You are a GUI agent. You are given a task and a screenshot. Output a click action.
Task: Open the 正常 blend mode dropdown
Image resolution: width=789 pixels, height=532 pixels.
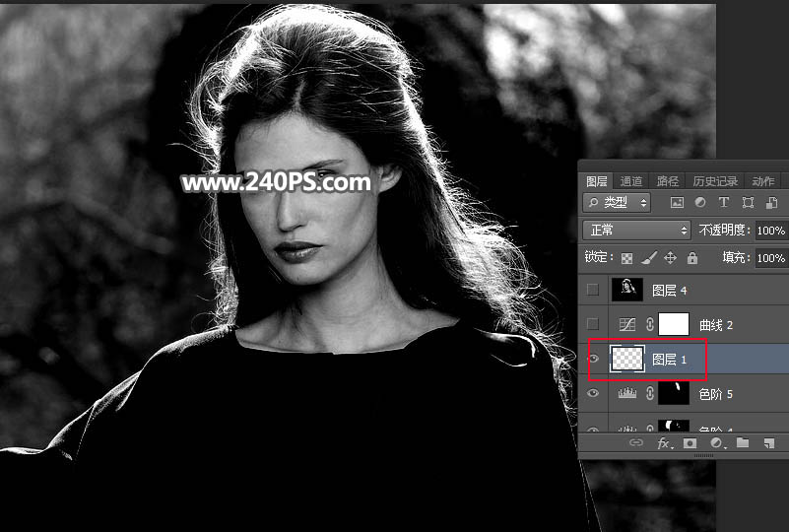coord(636,230)
